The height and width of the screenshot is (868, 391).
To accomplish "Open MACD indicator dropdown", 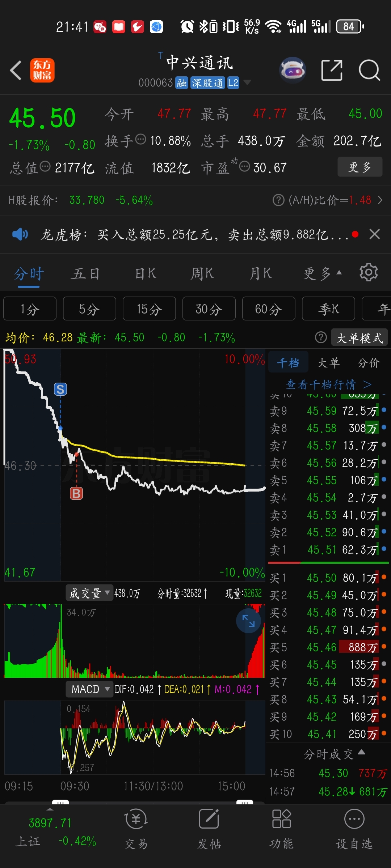I will click(89, 689).
